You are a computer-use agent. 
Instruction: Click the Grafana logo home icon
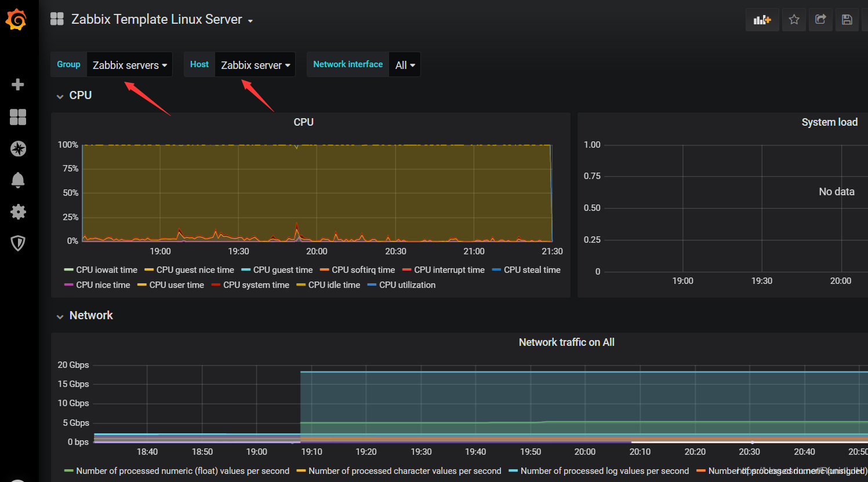coord(16,20)
